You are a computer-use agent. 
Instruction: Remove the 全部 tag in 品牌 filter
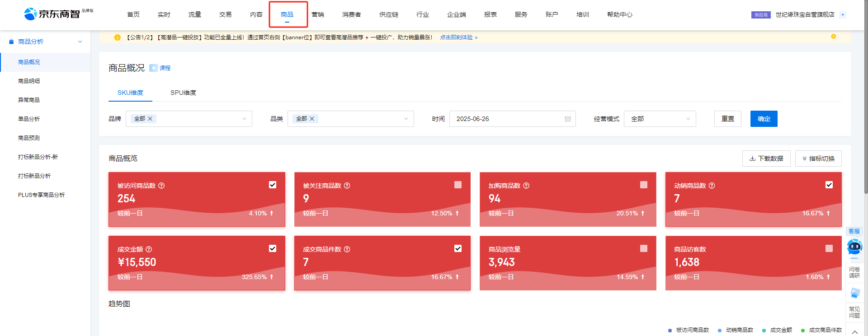click(151, 119)
